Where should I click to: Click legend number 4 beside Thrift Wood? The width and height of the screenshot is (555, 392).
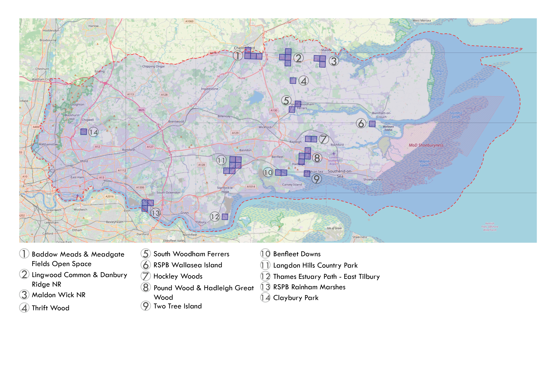pos(24,308)
